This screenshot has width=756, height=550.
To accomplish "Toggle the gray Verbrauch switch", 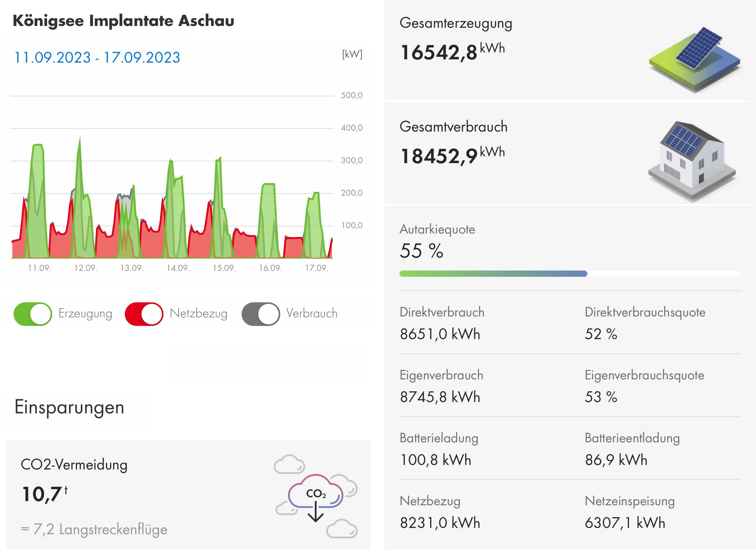I will [261, 313].
